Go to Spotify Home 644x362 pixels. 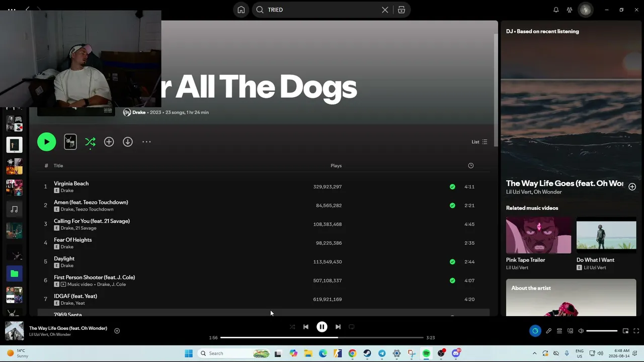[x=241, y=10]
